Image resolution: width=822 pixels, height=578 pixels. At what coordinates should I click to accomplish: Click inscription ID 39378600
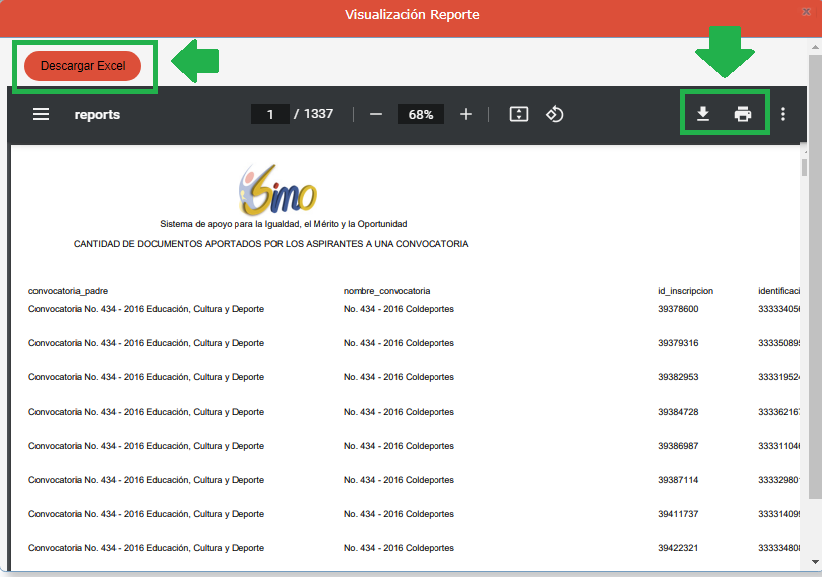678,309
